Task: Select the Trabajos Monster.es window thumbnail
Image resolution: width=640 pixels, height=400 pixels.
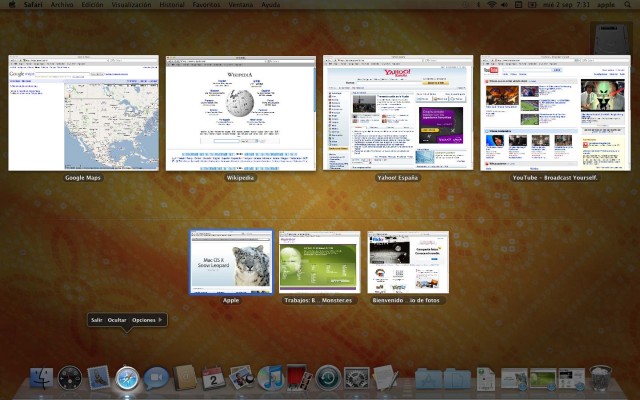Action: (x=320, y=262)
